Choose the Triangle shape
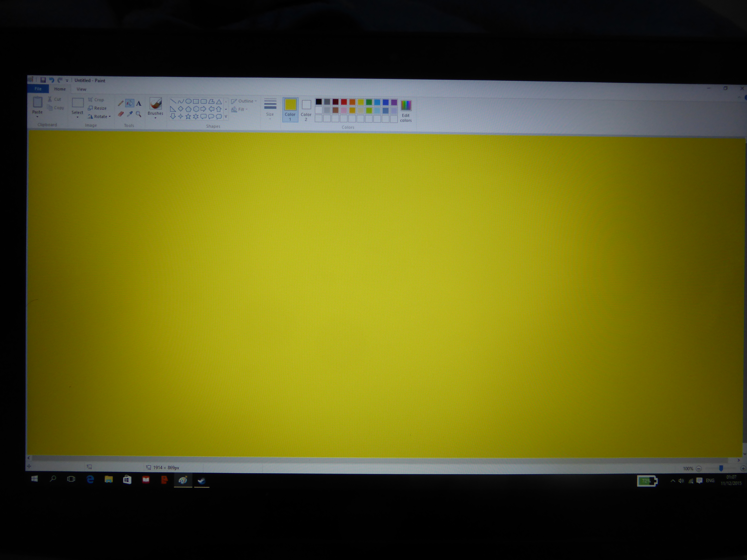Image resolution: width=747 pixels, height=560 pixels. (219, 101)
